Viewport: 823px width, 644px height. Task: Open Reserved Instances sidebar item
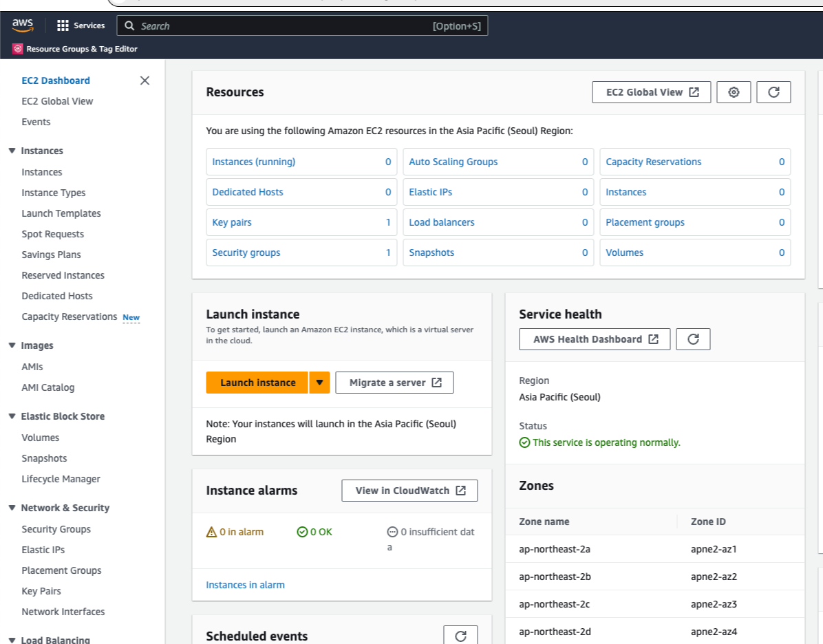[63, 275]
